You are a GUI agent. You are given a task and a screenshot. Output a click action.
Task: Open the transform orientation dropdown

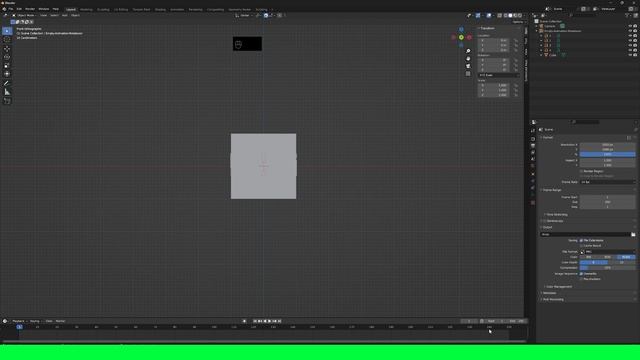coord(244,16)
